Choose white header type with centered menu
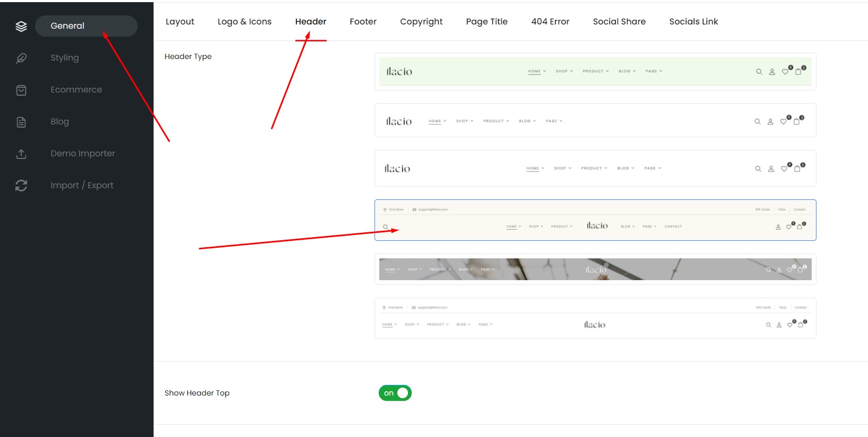This screenshot has height=437, width=868. pyautogui.click(x=595, y=169)
